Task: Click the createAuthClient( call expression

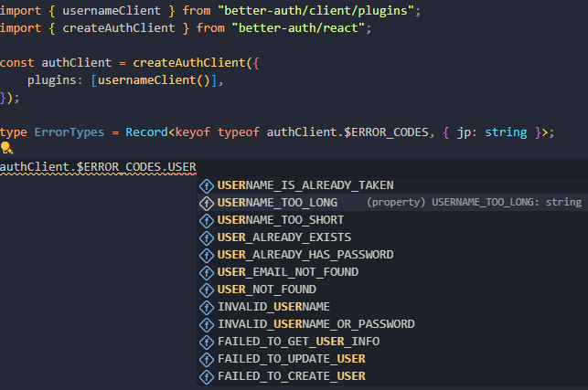Action: tap(193, 63)
